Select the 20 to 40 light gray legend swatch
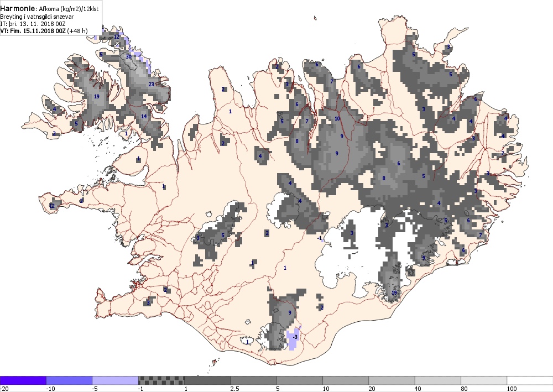Viewport: 553px width, 392px height. click(x=392, y=380)
